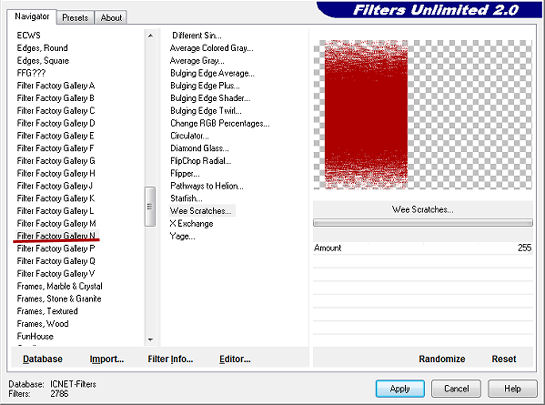Click the category list scrollbar thumb

150,206
